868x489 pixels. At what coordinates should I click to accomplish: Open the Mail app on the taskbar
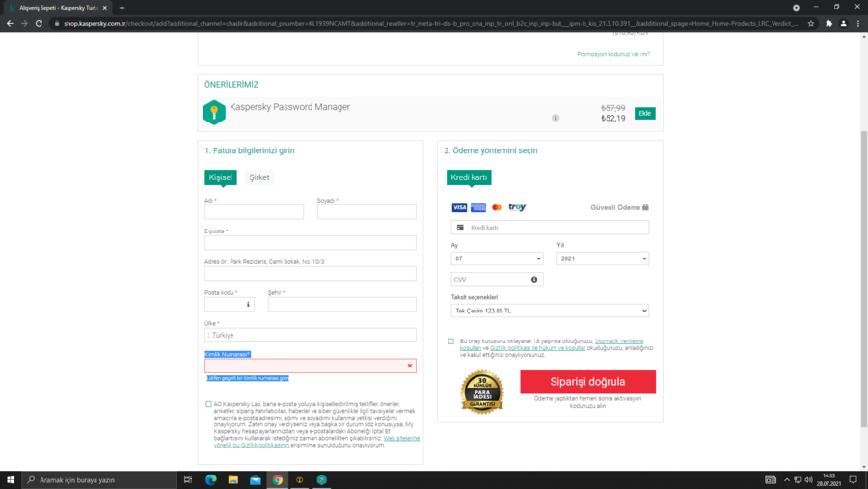[x=256, y=479]
